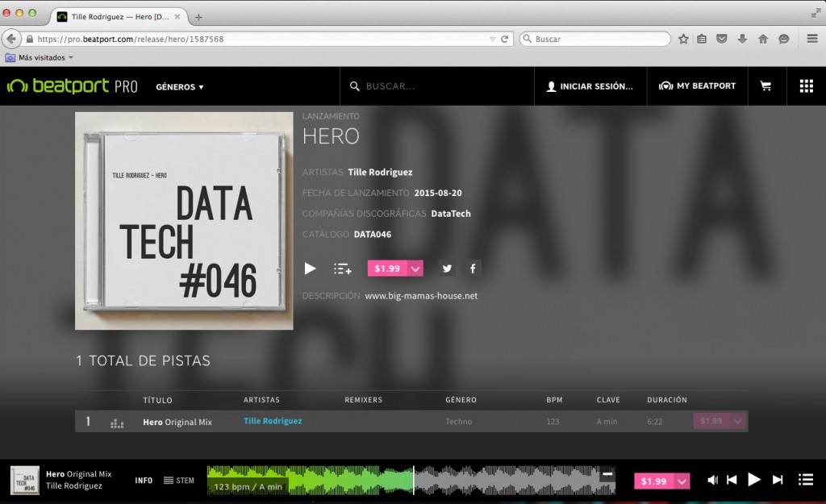Screen dimensions: 826x504
Task: Open a new browser tab
Action: tap(198, 17)
